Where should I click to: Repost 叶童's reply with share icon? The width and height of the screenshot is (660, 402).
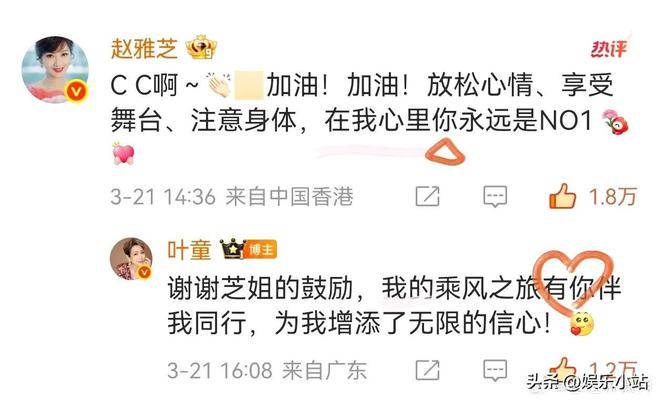427,370
